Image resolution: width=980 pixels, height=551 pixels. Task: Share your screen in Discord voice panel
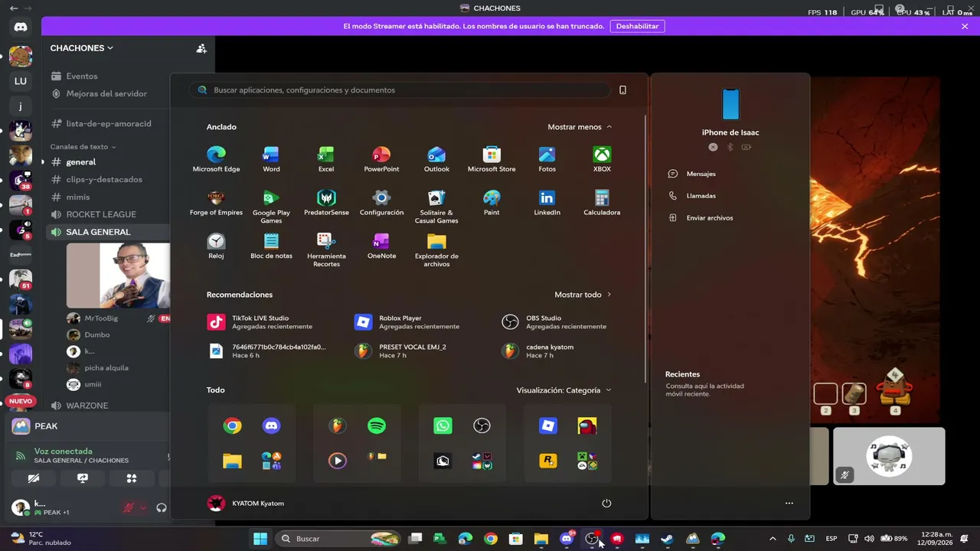83,478
